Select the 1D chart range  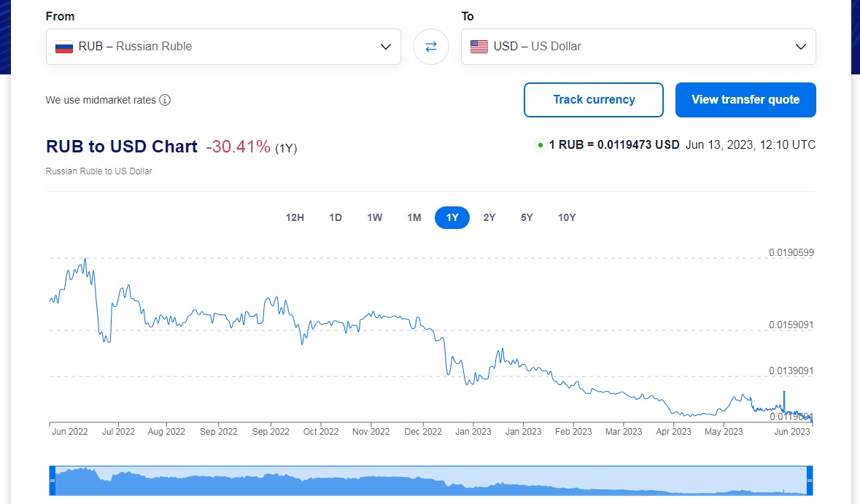pos(336,218)
